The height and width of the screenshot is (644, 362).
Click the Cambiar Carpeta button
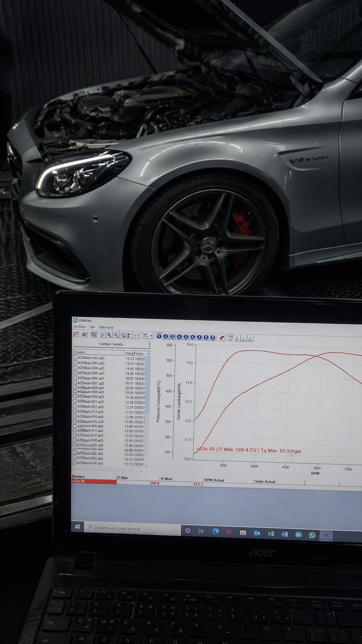click(x=112, y=344)
